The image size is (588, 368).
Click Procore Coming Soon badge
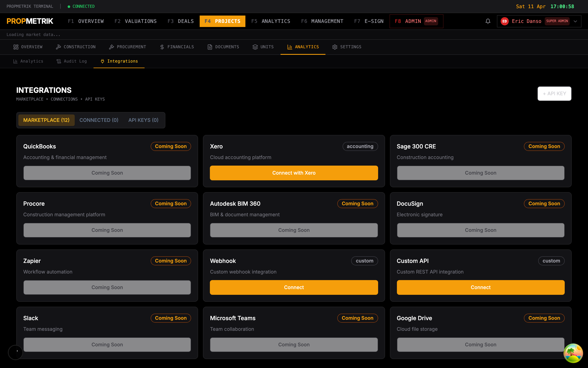[171, 203]
